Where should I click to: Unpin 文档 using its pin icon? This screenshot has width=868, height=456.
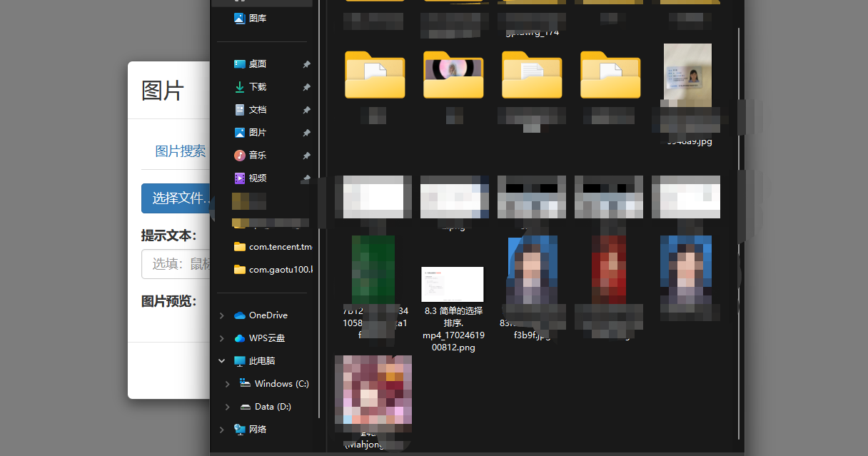pos(306,110)
